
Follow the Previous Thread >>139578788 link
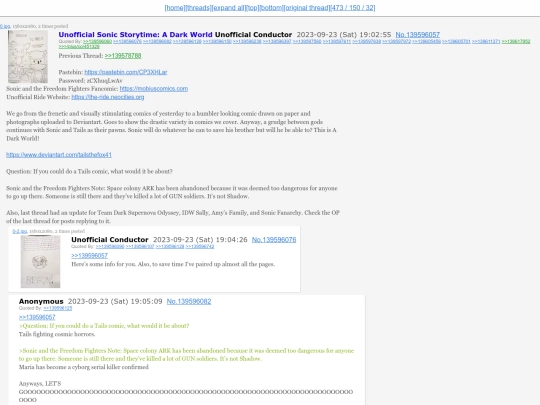tap(123, 55)
